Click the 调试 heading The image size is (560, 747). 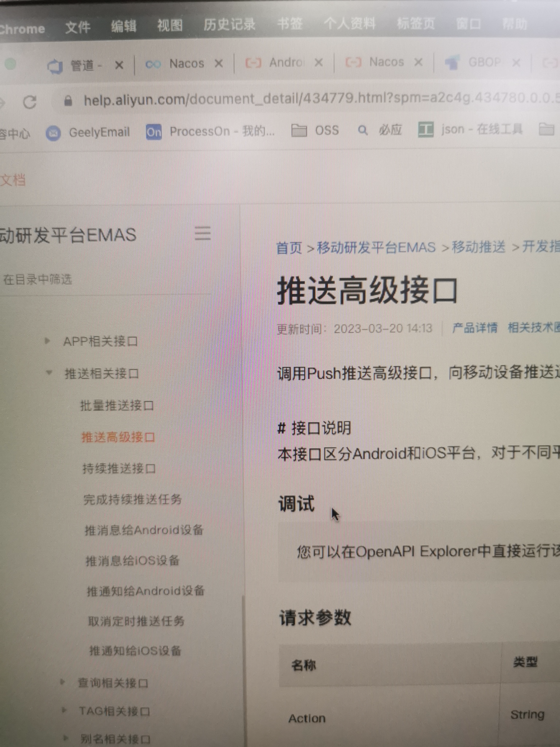tap(296, 504)
